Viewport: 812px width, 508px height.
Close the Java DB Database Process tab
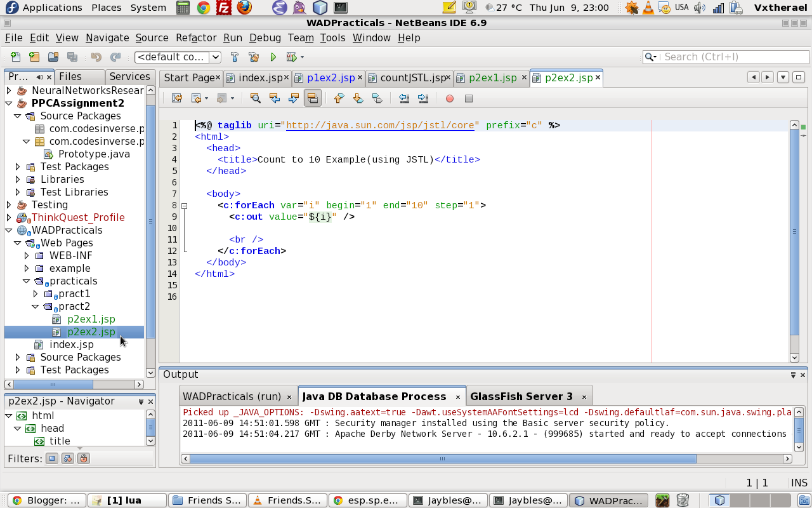coord(457,397)
